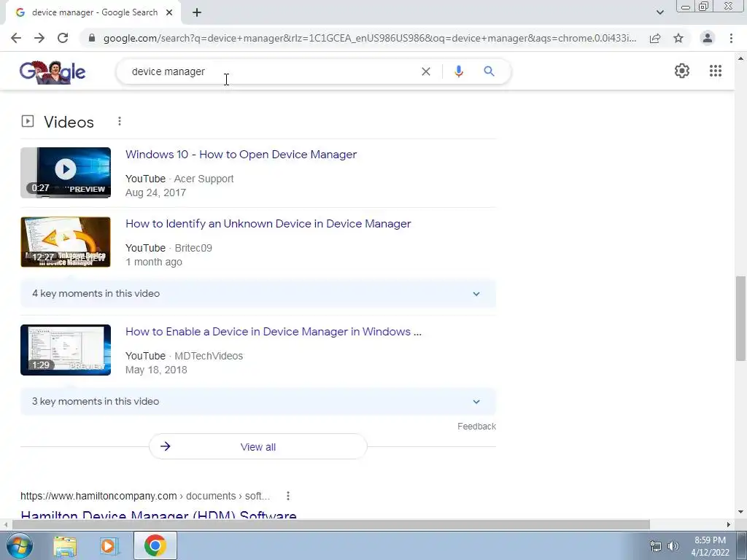Viewport: 747px width, 560px height.
Task: Open the clock showing 8:59 PM
Action: 710,546
